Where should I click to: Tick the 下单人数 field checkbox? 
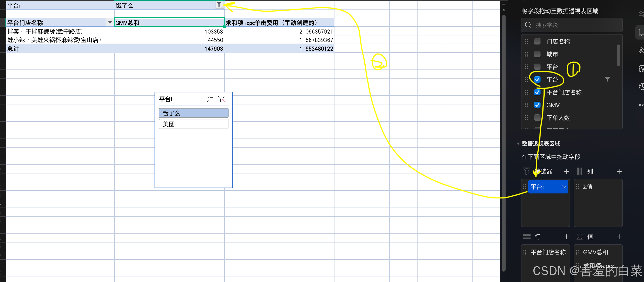click(x=537, y=118)
